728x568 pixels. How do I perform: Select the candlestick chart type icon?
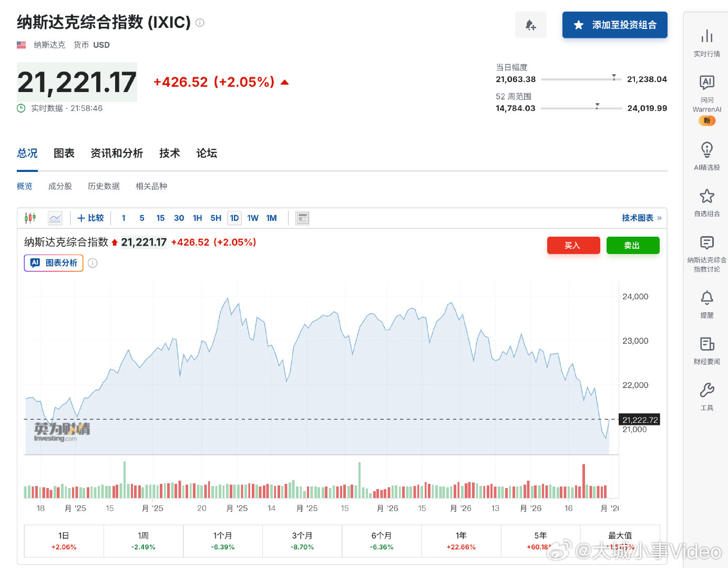click(30, 218)
